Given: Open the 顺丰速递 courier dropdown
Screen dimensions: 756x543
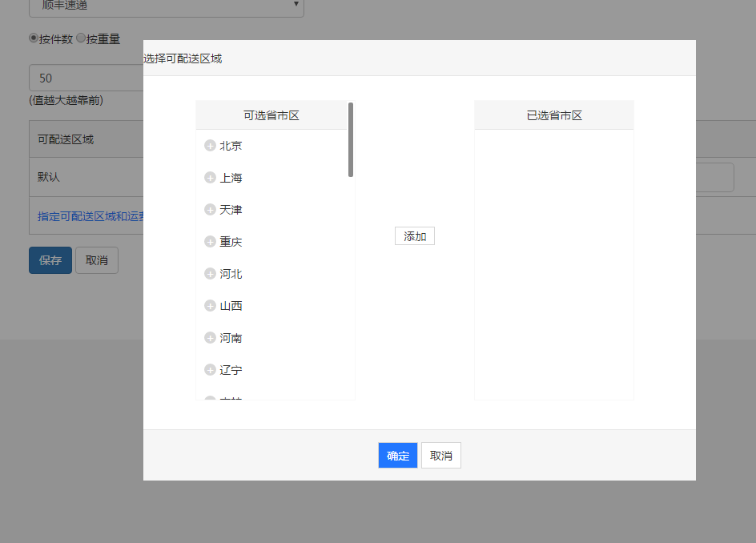Looking at the screenshot, I should pos(166,8).
